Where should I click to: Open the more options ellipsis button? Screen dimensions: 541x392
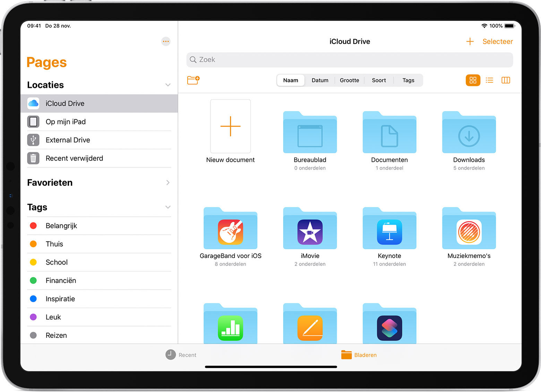tap(166, 42)
